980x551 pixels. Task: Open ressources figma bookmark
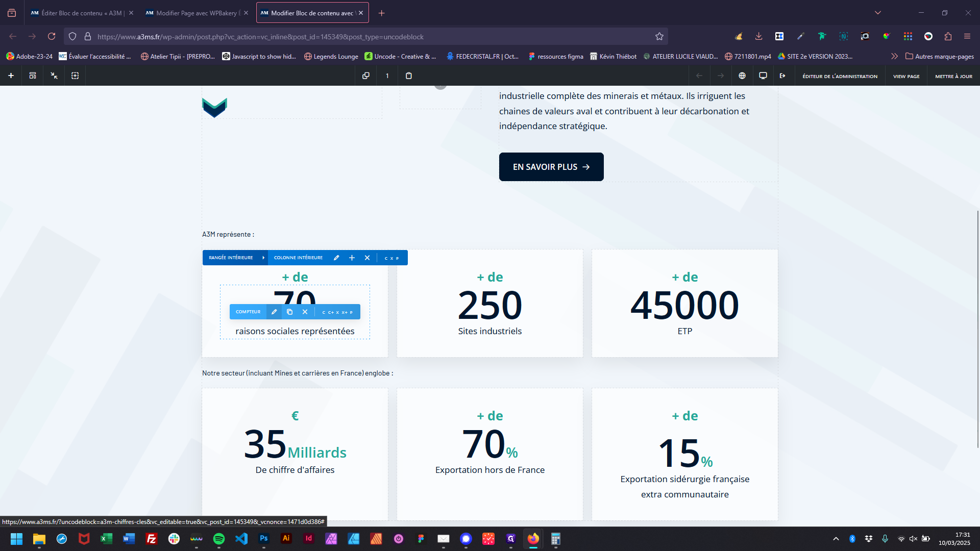pyautogui.click(x=556, y=56)
